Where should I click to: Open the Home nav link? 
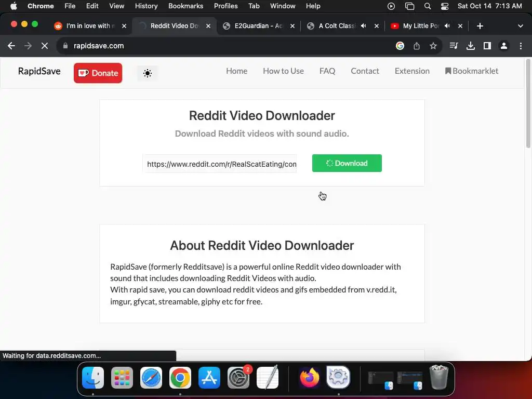click(236, 71)
